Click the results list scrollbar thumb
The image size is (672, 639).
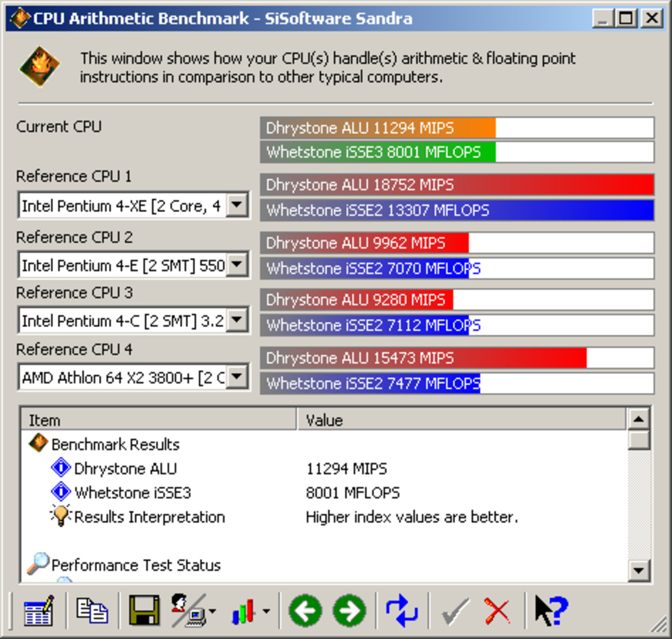click(x=639, y=440)
